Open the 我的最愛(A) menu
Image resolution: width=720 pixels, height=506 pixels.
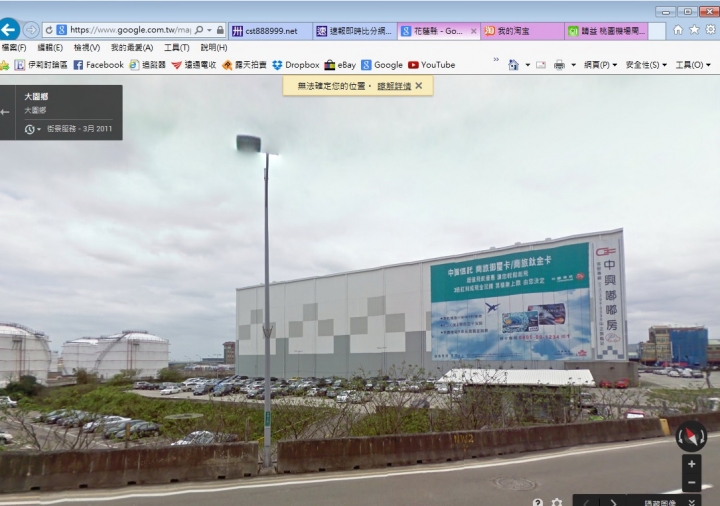[132, 48]
